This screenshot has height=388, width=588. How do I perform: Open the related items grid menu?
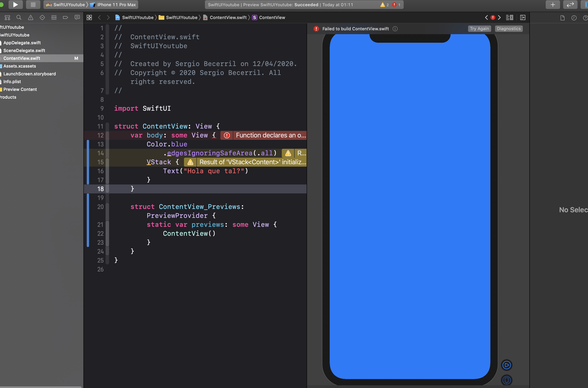pos(89,17)
